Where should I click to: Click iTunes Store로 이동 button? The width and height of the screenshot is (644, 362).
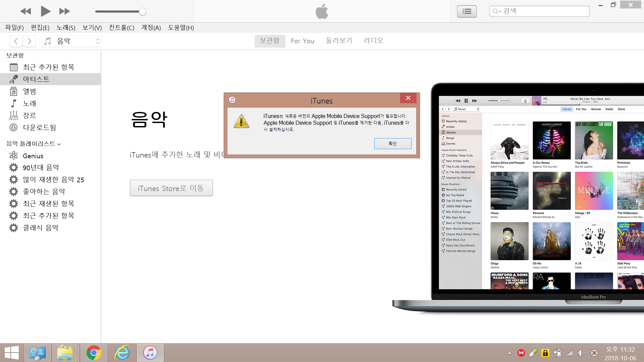[171, 188]
